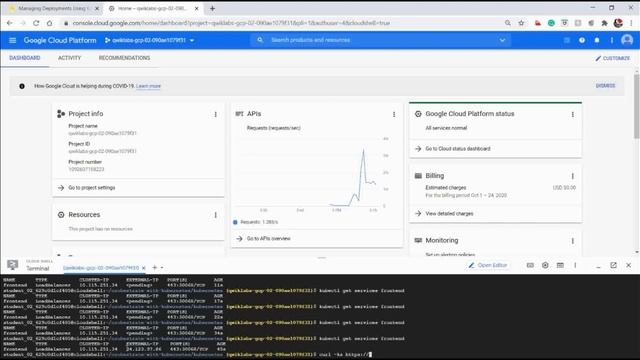Open Project info card options menu
Image resolution: width=640 pixels, height=360 pixels.
(216, 114)
